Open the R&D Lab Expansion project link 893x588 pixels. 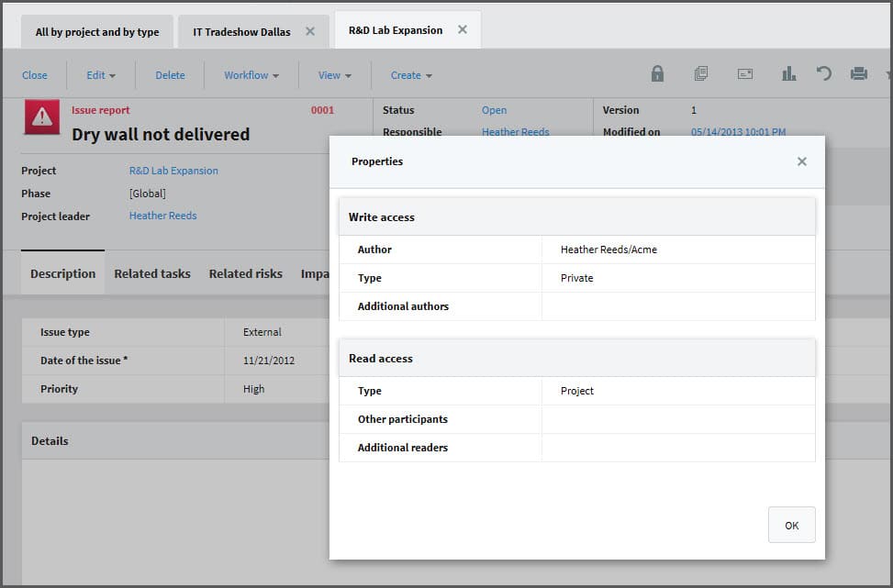pyautogui.click(x=173, y=171)
